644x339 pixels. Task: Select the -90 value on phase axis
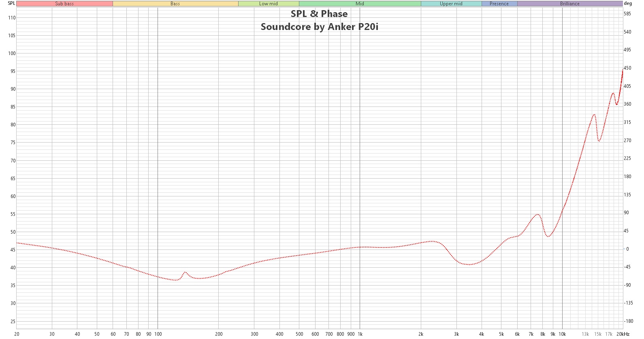pos(627,285)
